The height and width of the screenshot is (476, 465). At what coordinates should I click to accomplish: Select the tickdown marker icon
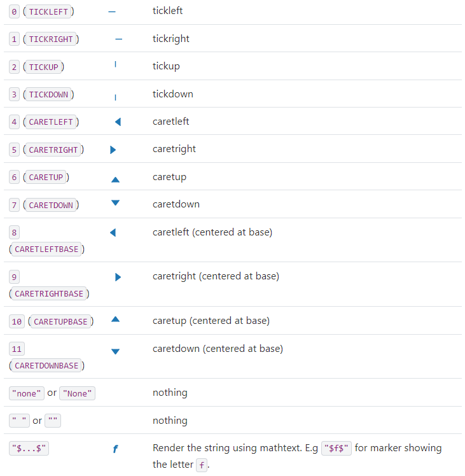tap(115, 97)
